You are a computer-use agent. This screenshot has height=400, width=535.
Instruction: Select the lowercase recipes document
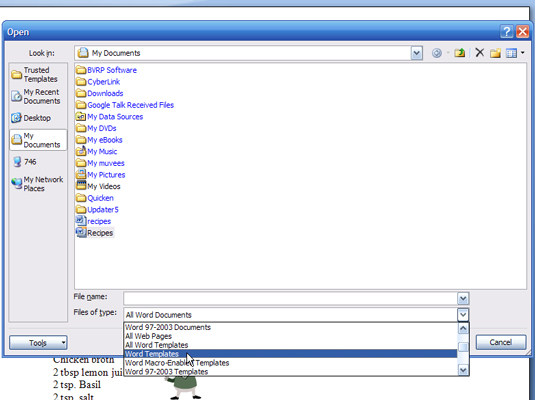coord(93,221)
